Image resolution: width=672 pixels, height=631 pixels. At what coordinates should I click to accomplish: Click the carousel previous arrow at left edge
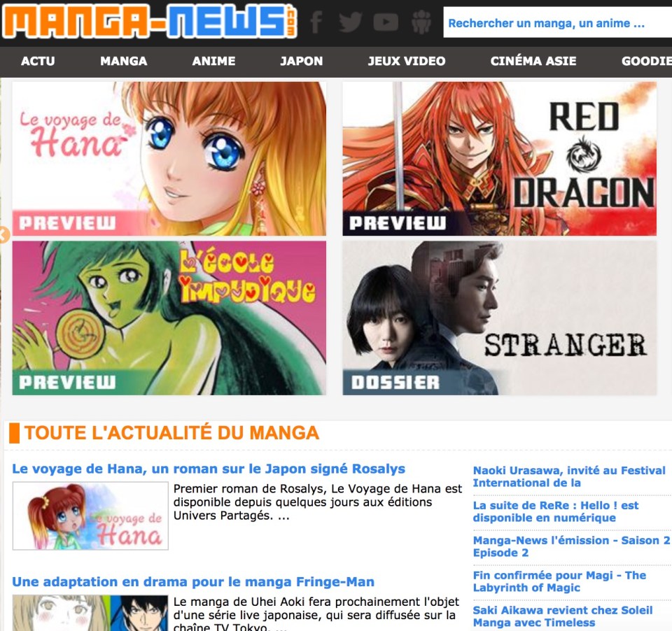[4, 235]
